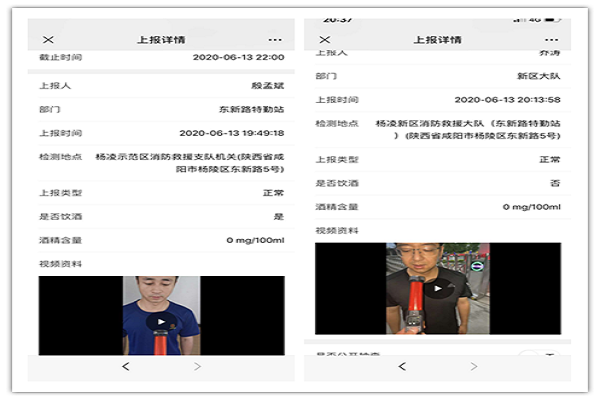Close the left 上报详情 page with X
Image resolution: width=600 pixels, height=400 pixels.
click(x=48, y=39)
